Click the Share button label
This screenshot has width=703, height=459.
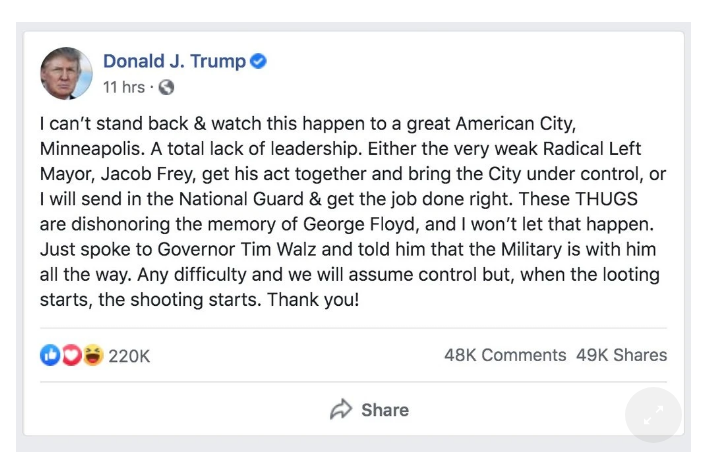coord(385,410)
